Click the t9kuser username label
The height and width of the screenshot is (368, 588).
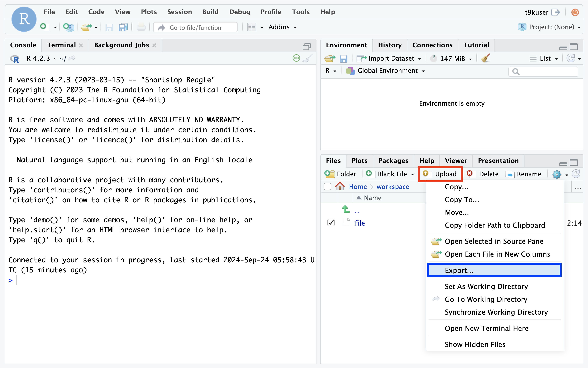click(x=536, y=12)
